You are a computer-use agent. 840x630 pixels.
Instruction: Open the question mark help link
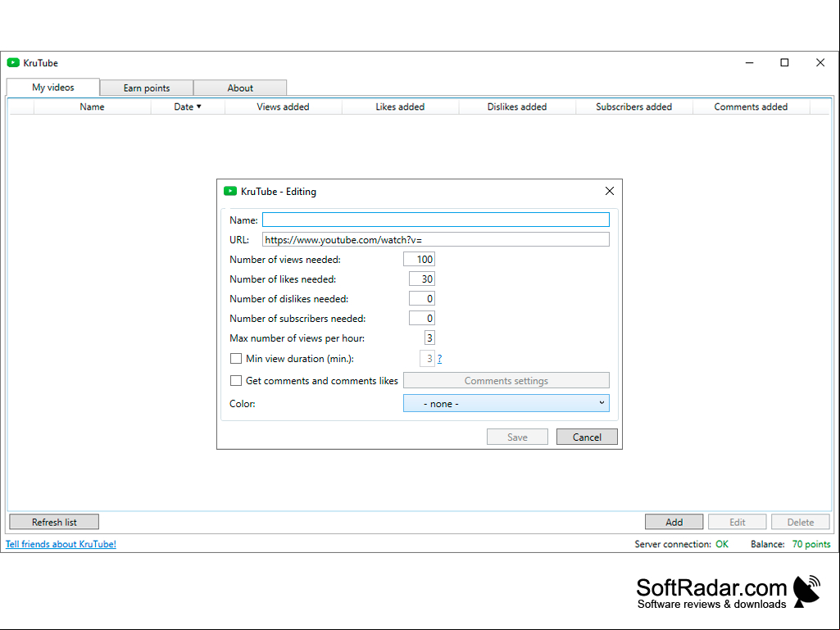(440, 359)
